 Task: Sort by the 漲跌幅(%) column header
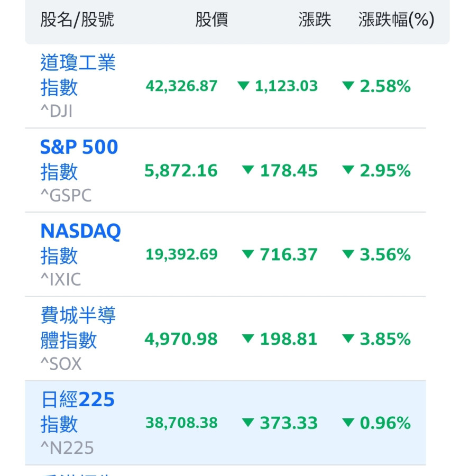[396, 20]
